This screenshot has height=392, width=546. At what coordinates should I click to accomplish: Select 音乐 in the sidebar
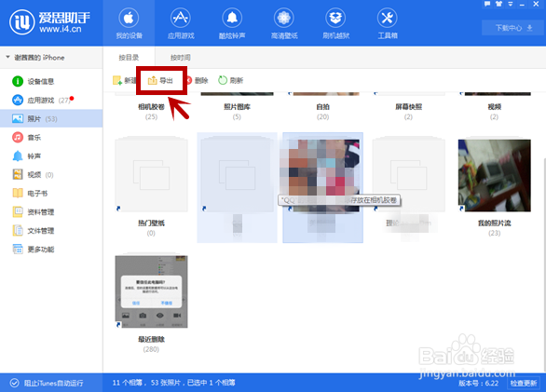51,138
